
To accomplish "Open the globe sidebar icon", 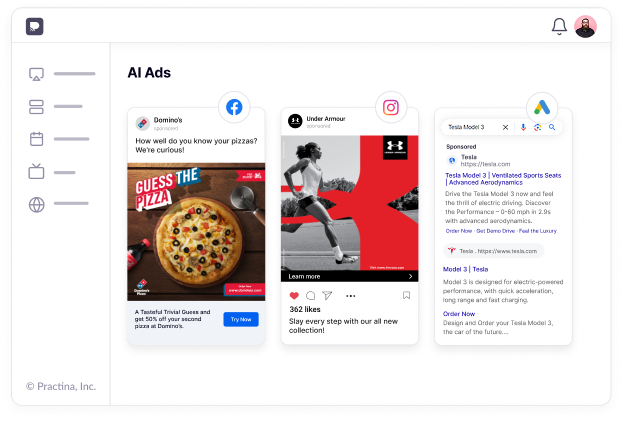I will click(x=37, y=205).
